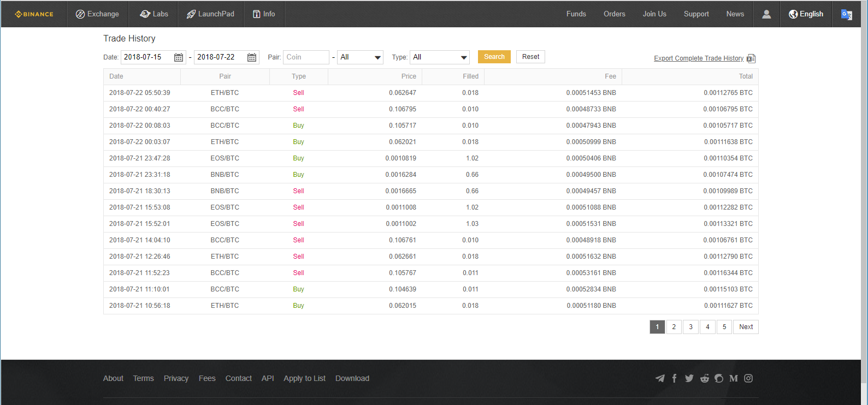Image resolution: width=868 pixels, height=405 pixels.
Task: Open the Funds menu
Action: (576, 14)
